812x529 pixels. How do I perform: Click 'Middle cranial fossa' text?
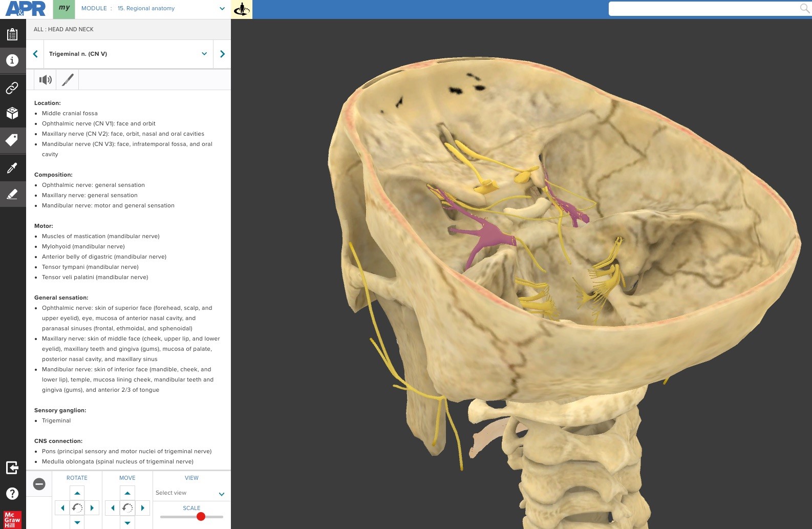tap(70, 113)
